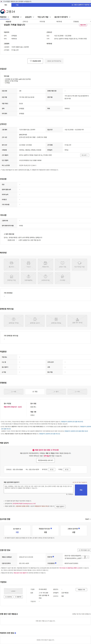Click the 통근버스 welfare icon
91x644 pixels.
pyautogui.click(x=12, y=265)
